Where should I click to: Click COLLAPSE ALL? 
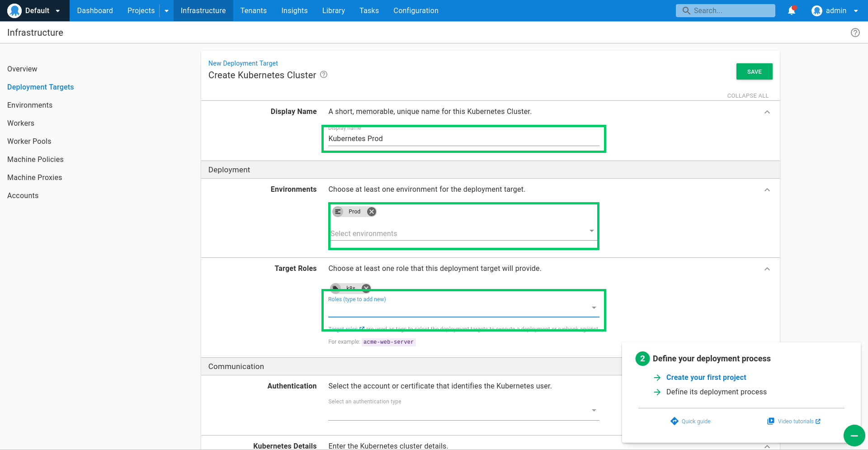[x=748, y=95]
